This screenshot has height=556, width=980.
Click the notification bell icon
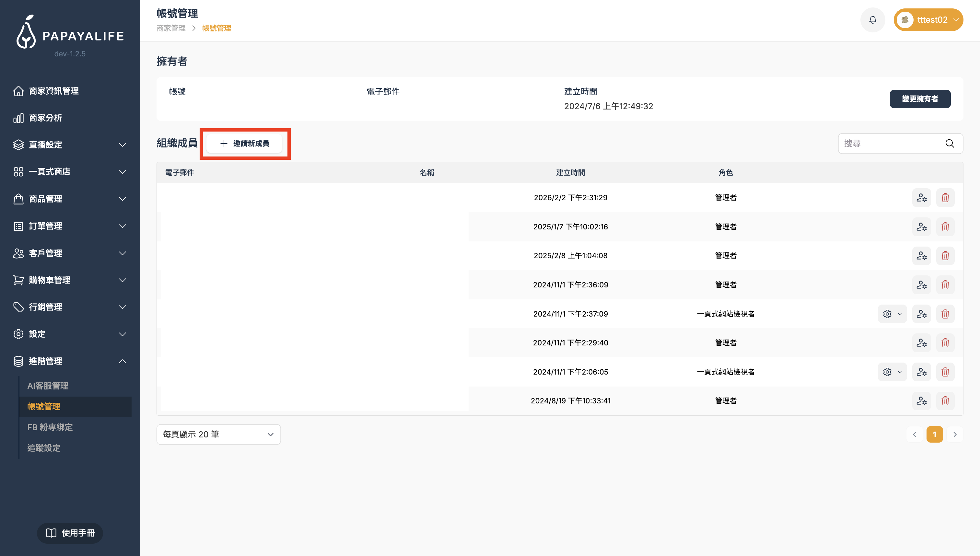coord(873,20)
